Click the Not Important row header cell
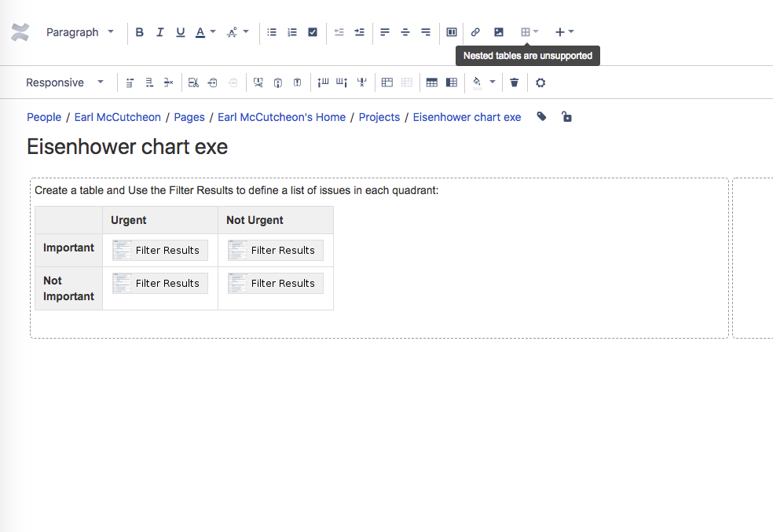Viewport: 773px width, 532px height. tap(68, 288)
